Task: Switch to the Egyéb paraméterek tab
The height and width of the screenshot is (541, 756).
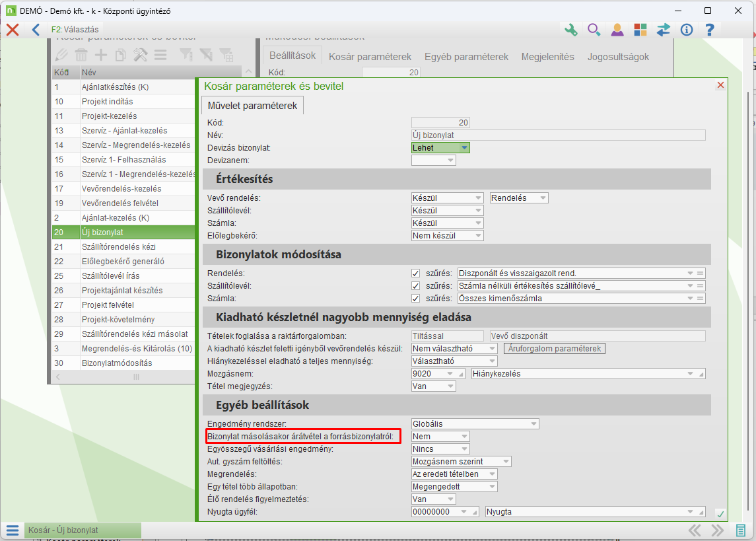Action: coord(466,57)
